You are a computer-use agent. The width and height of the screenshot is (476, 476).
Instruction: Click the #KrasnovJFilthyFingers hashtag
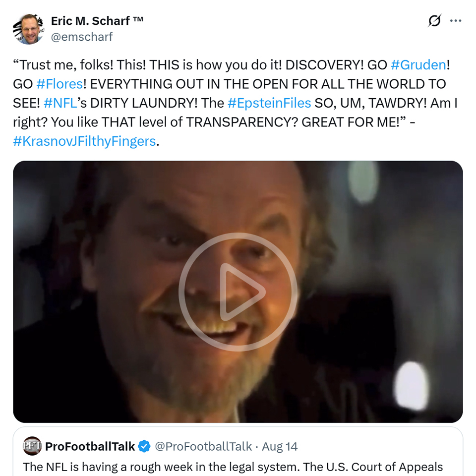pos(84,141)
